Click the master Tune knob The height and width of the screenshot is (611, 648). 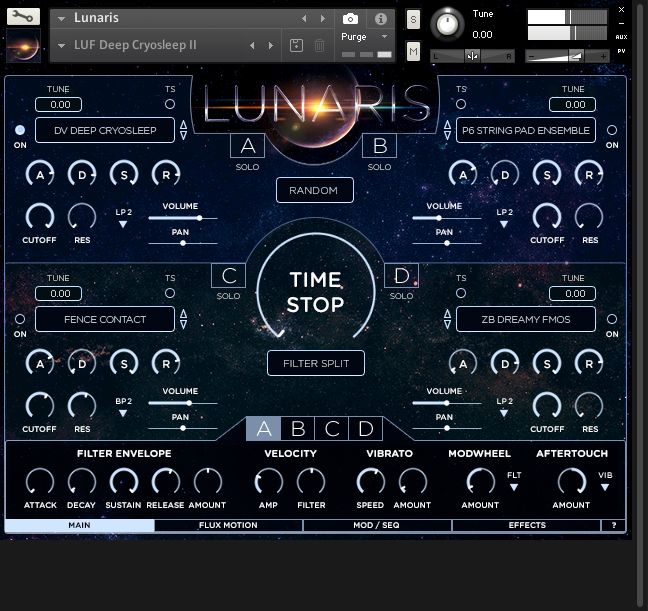(447, 24)
